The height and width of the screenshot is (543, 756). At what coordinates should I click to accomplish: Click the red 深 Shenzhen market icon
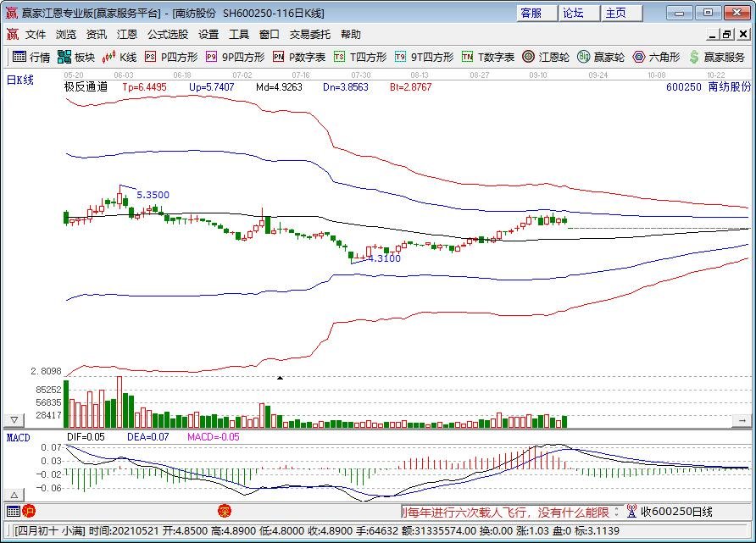click(x=225, y=511)
